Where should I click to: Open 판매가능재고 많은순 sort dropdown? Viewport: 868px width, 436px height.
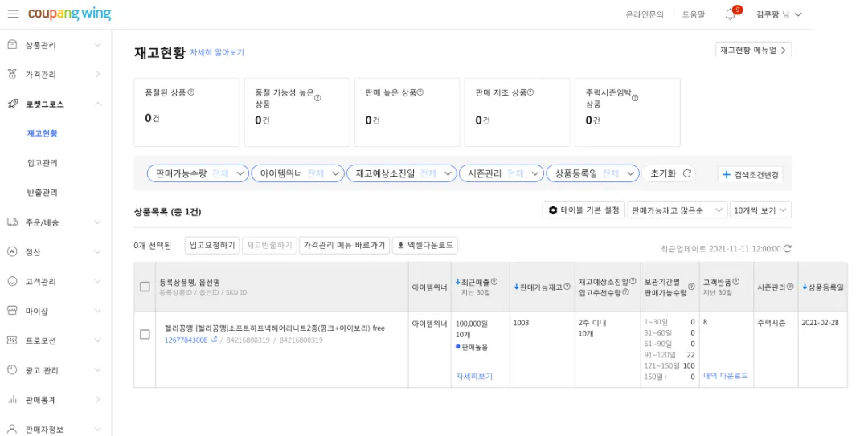pos(677,210)
